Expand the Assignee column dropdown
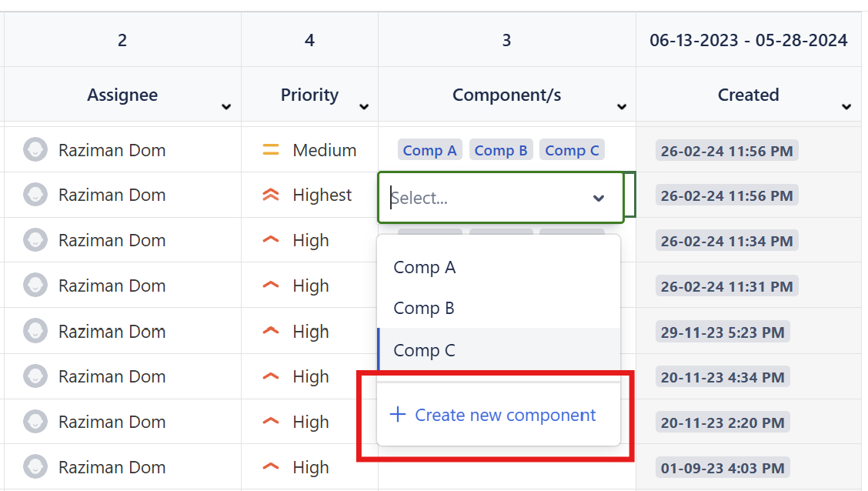Screen dimensions: 868x491 point(226,108)
